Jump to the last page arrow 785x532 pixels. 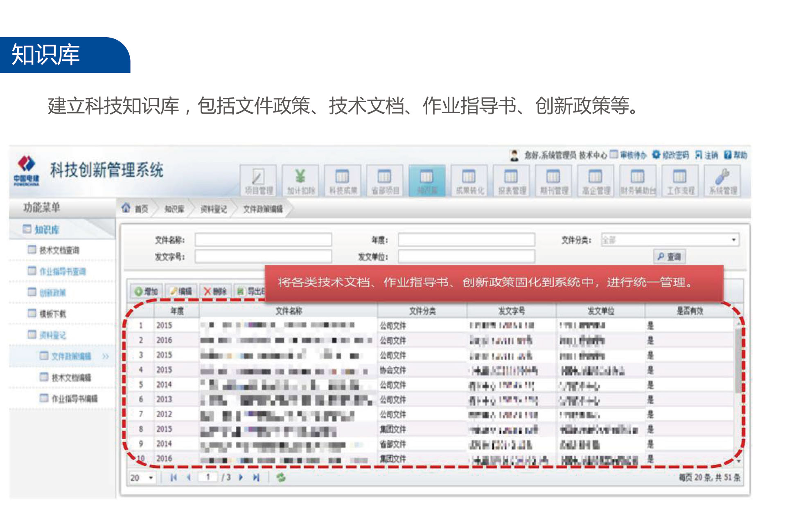point(256,477)
